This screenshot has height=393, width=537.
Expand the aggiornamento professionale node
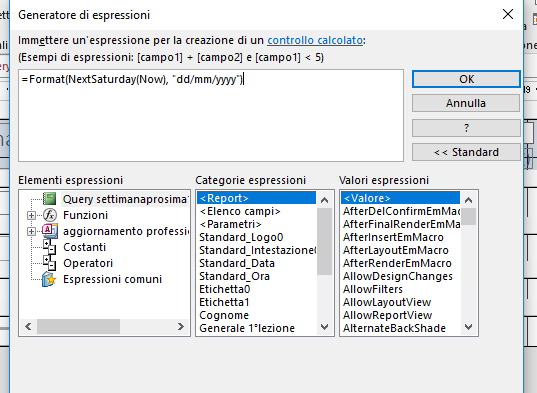tap(31, 231)
